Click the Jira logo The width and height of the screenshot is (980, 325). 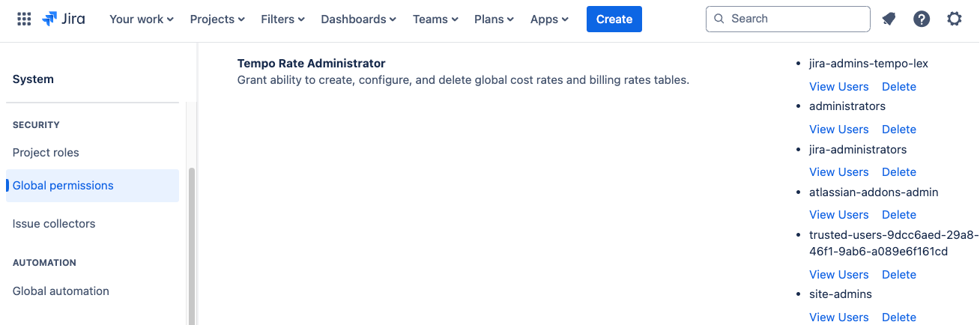64,19
